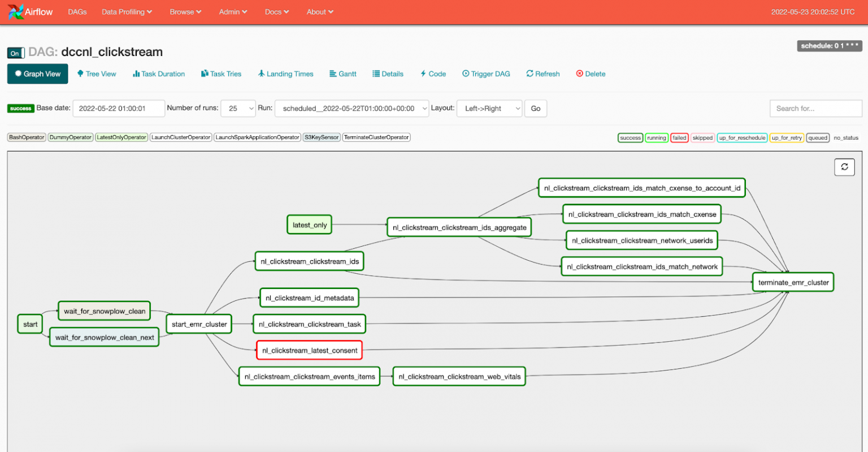
Task: Click Trigger DAG play icon
Action: [466, 74]
